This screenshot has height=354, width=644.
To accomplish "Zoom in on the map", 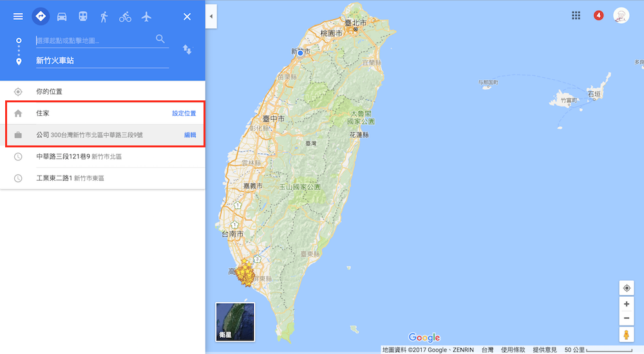I will point(627,304).
